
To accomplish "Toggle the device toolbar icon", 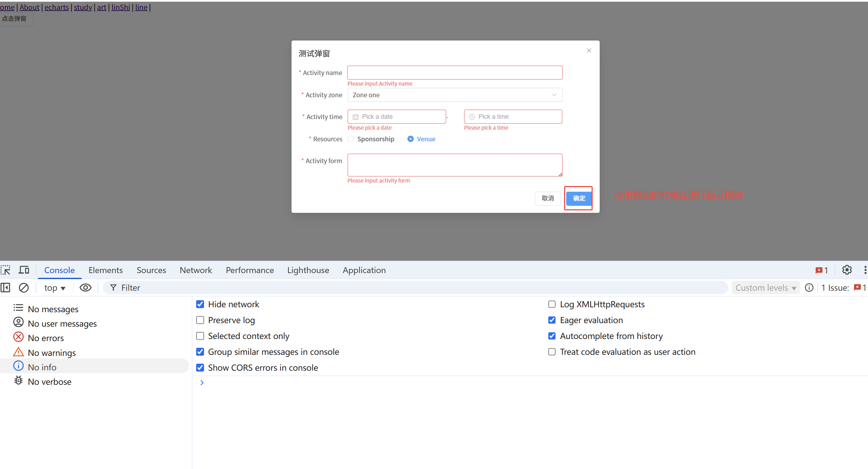I will 24,270.
